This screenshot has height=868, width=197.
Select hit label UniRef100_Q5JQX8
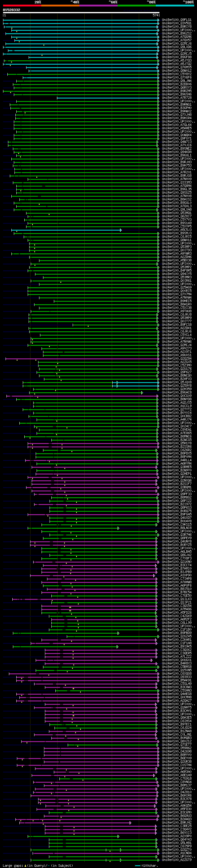click(177, 382)
